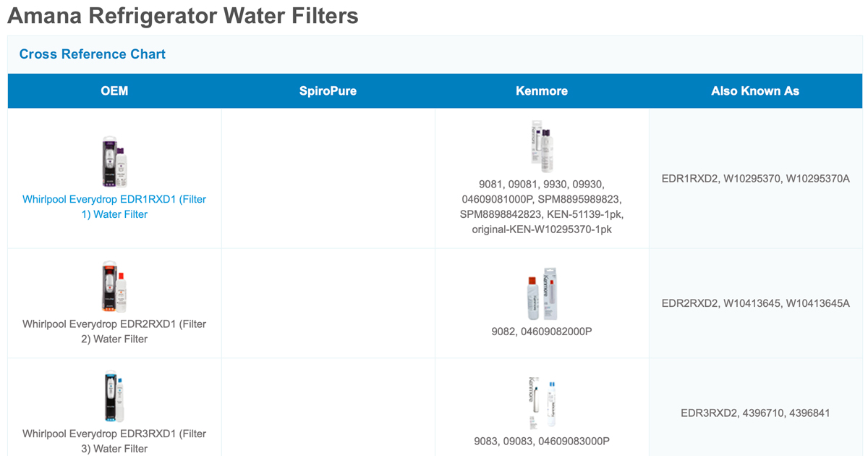Screen dimensions: 868x456
Task: Click the Kenmore column header
Action: [x=542, y=90]
